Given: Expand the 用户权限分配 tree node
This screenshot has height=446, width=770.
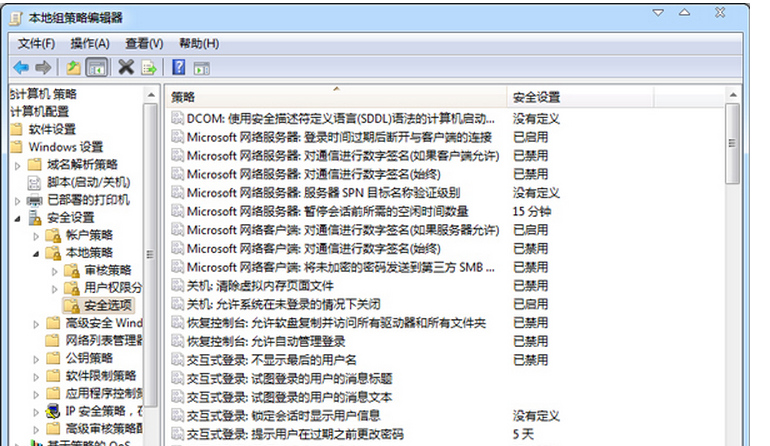Looking at the screenshot, I should [55, 289].
